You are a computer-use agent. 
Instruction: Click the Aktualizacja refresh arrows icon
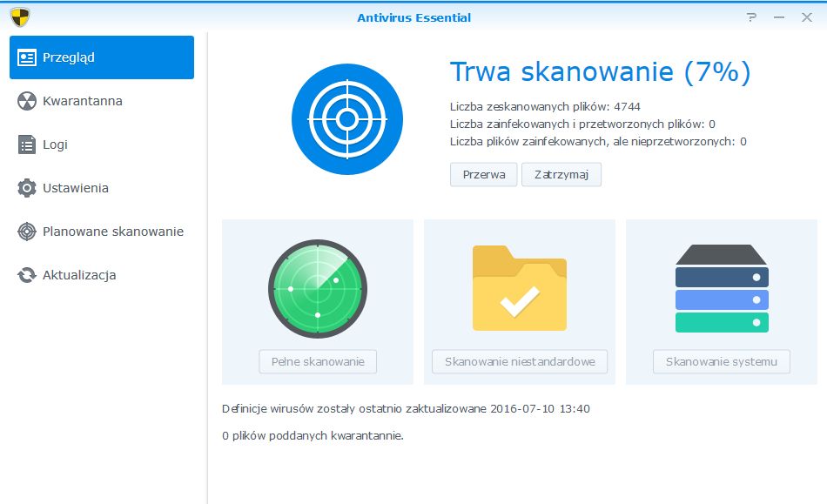click(27, 275)
